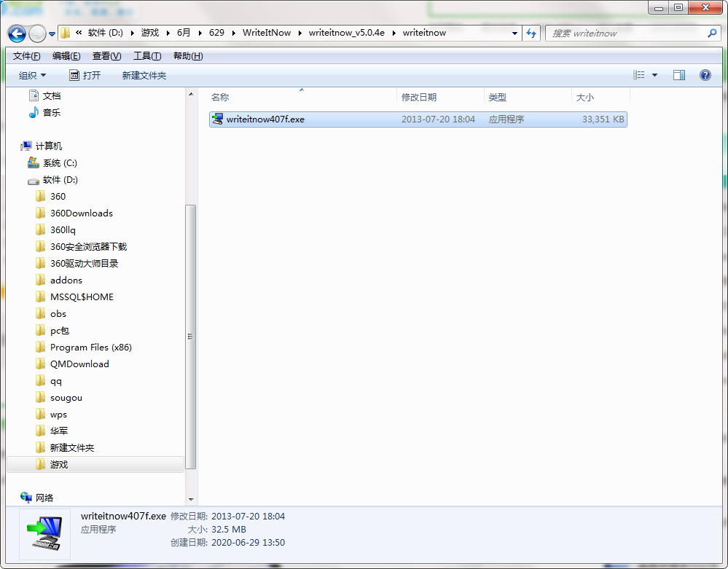Click WriteItNow in the address breadcrumb

coord(267,33)
